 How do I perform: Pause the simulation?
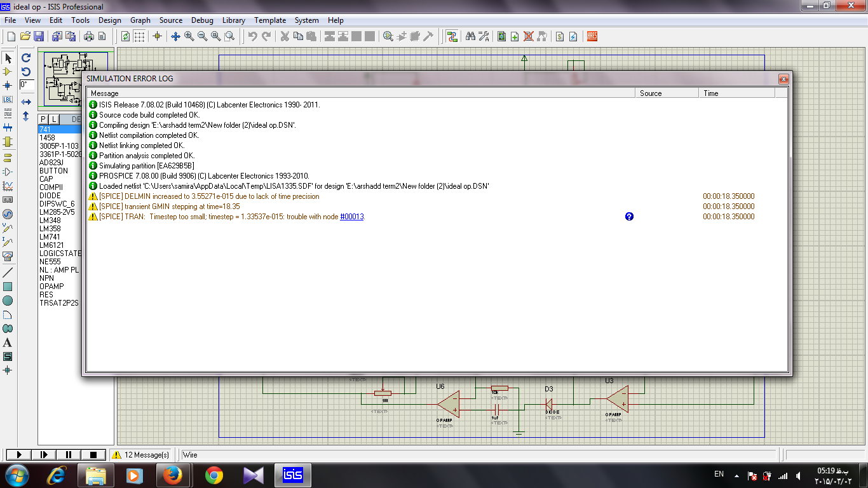coord(69,454)
